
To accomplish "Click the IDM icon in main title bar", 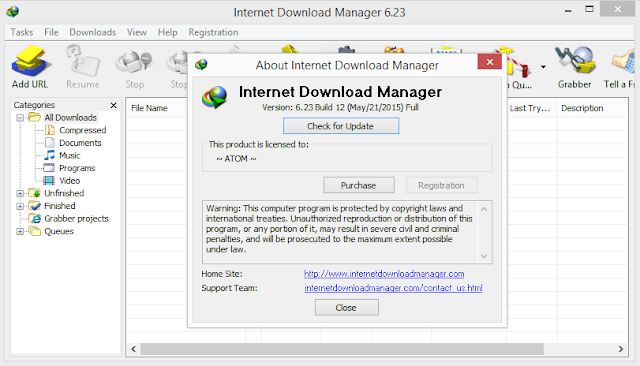I will [13, 11].
